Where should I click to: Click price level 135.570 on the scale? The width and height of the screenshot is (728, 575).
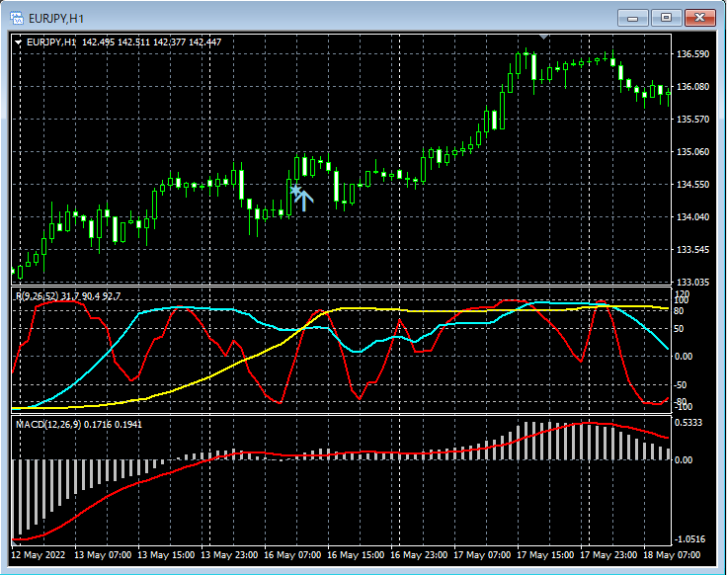tap(692, 119)
